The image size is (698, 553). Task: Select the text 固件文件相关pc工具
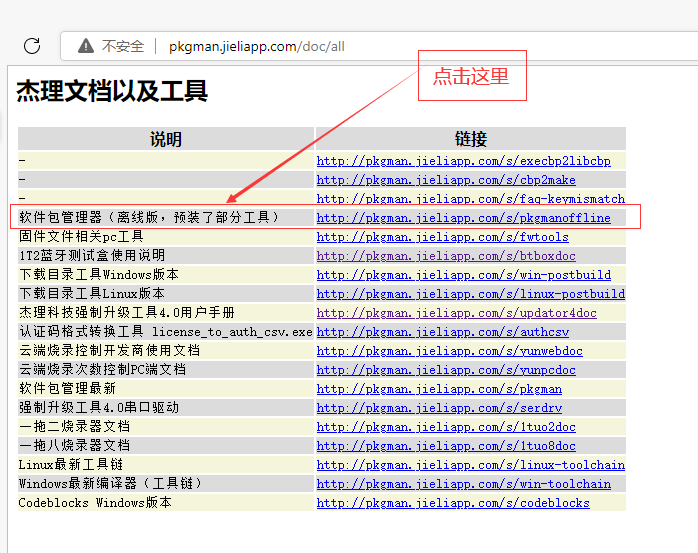[81, 236]
